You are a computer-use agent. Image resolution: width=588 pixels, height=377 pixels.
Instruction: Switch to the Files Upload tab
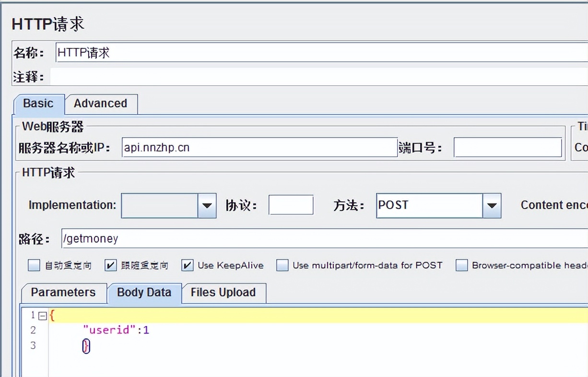(223, 293)
